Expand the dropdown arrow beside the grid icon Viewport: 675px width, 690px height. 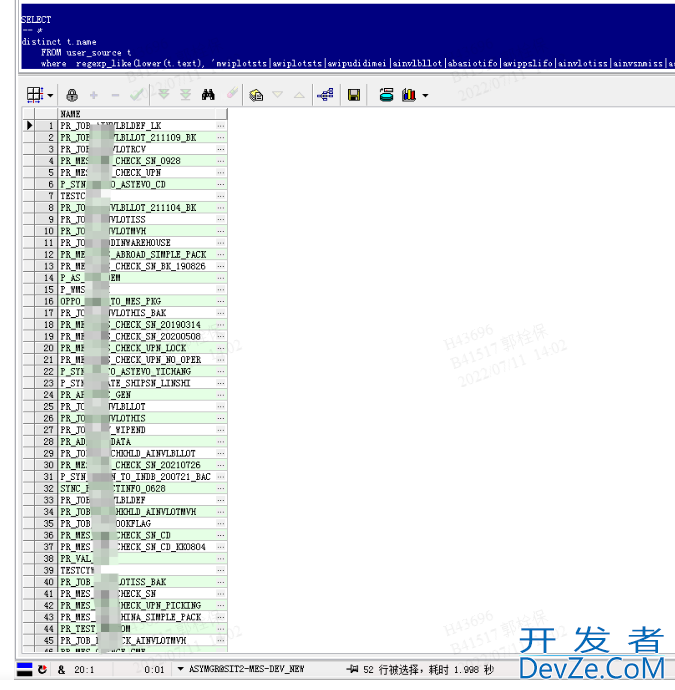coord(50,95)
